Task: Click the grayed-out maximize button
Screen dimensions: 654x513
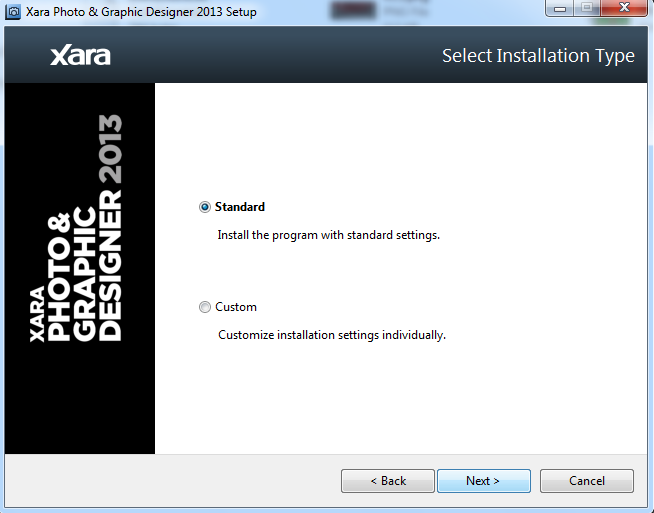Action: coord(587,8)
